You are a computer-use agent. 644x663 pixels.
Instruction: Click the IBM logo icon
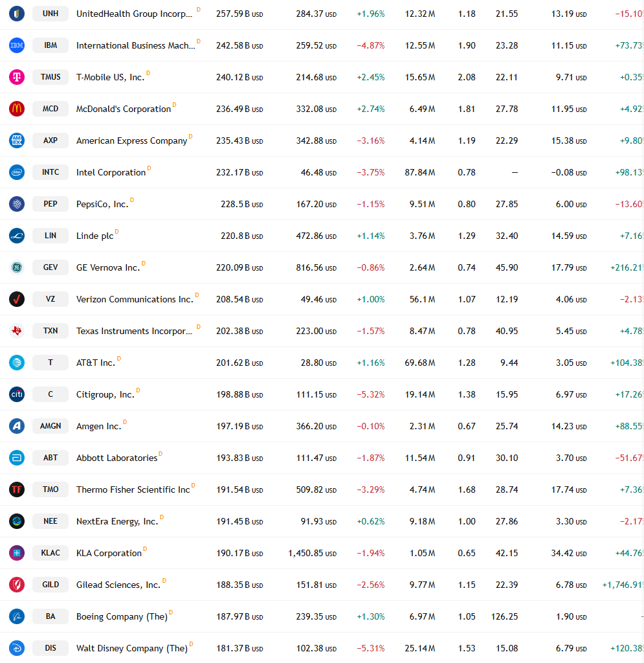(x=17, y=45)
